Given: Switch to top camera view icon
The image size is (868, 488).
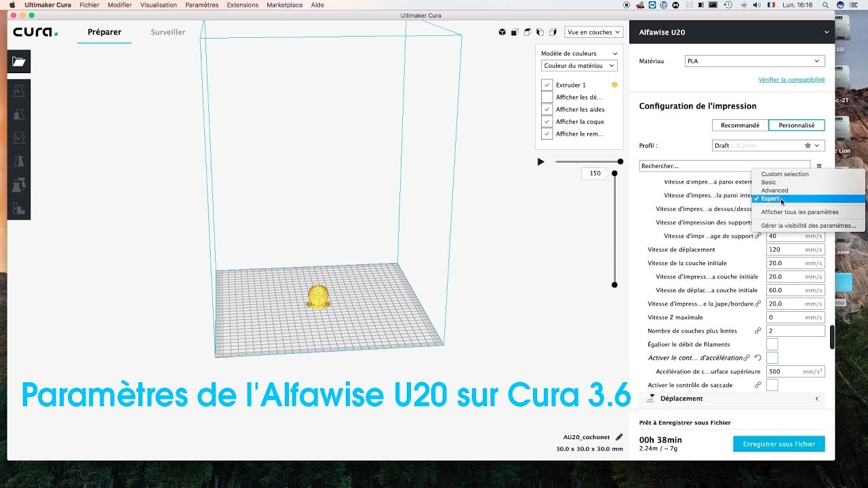Looking at the screenshot, I should click(x=528, y=32).
